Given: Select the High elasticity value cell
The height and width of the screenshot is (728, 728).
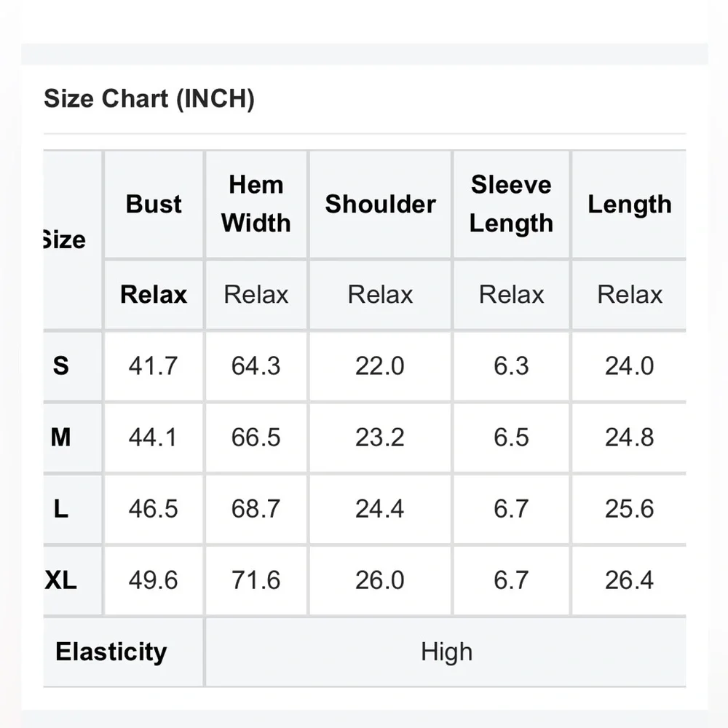Looking at the screenshot, I should tap(446, 652).
